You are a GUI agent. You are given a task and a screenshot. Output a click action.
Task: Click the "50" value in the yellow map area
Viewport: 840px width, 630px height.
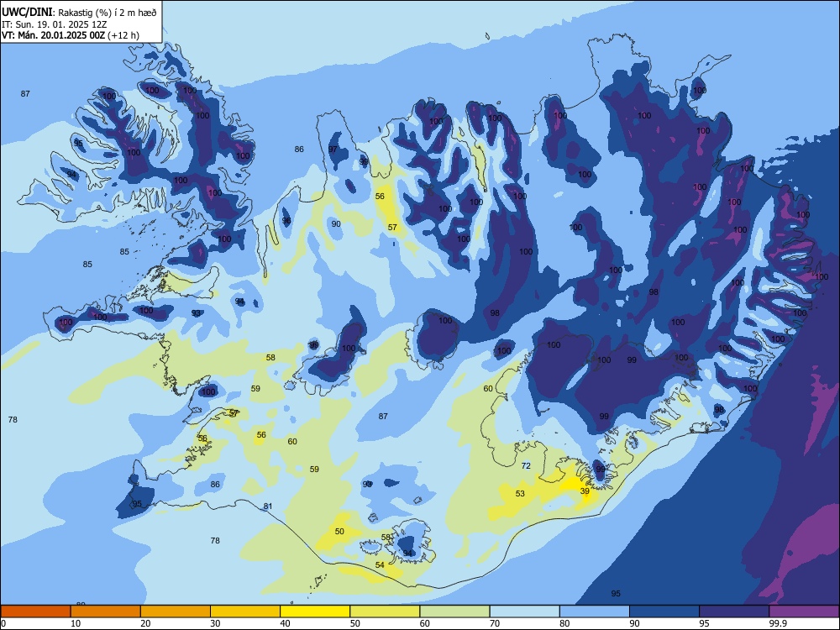pos(339,531)
